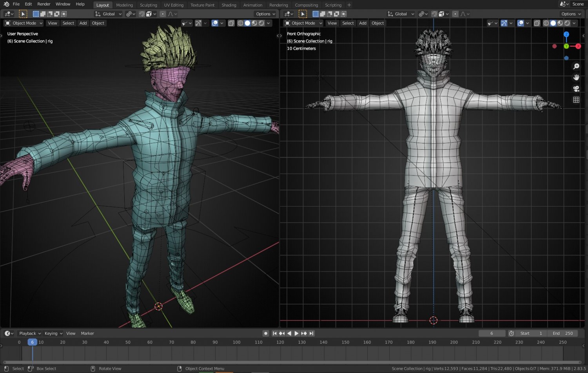The height and width of the screenshot is (373, 588).
Task: Open snapping options dropdown in left viewport
Action: pyautogui.click(x=151, y=14)
